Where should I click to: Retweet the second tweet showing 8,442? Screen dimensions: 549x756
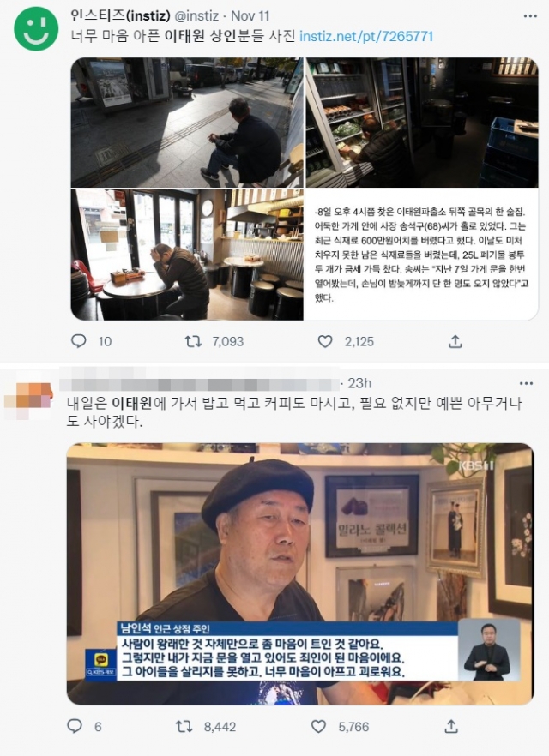tap(184, 726)
